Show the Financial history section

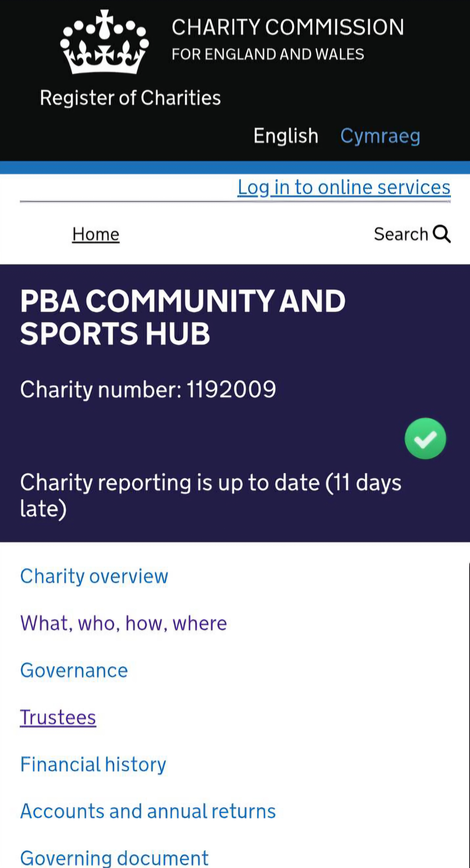[93, 764]
